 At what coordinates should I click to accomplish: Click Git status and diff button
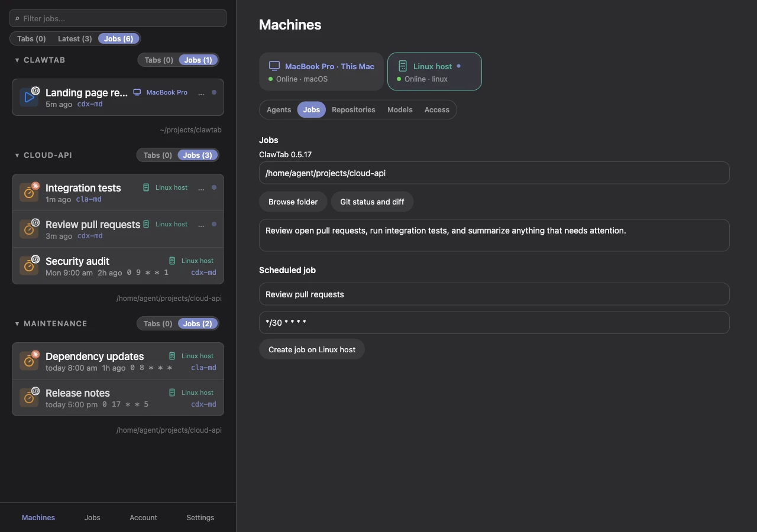pos(372,202)
